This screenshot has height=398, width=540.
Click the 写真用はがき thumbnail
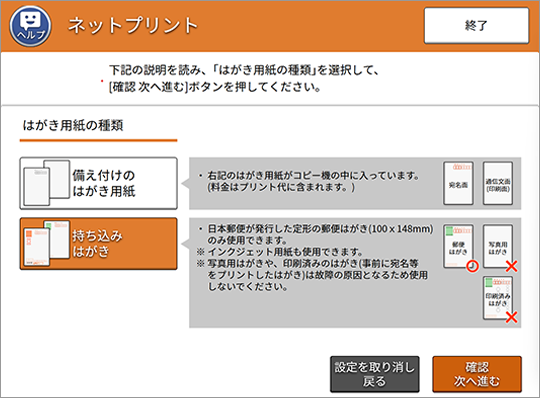(x=498, y=247)
